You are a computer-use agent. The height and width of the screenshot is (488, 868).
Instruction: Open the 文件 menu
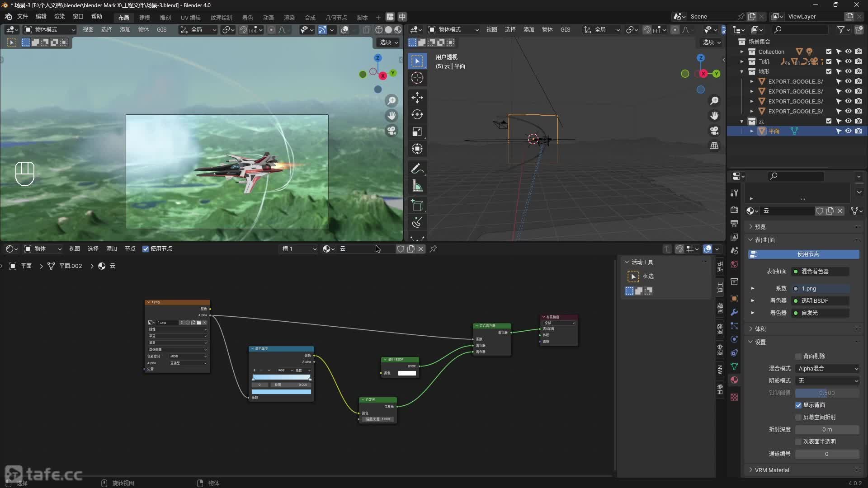click(x=23, y=16)
